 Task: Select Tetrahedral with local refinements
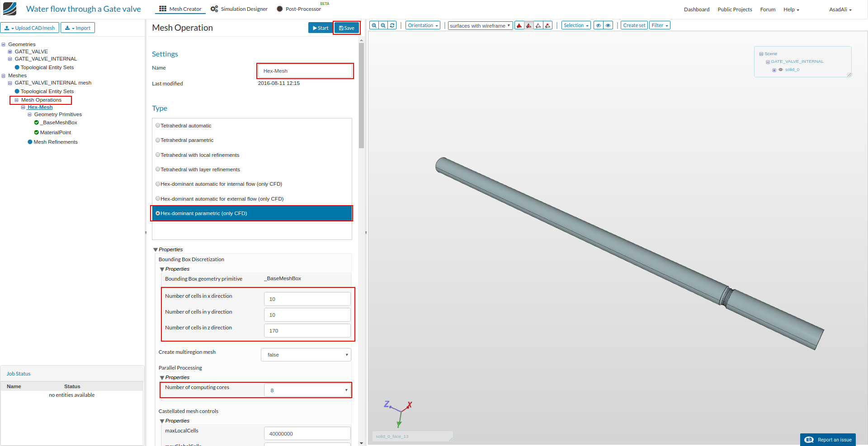(x=158, y=155)
